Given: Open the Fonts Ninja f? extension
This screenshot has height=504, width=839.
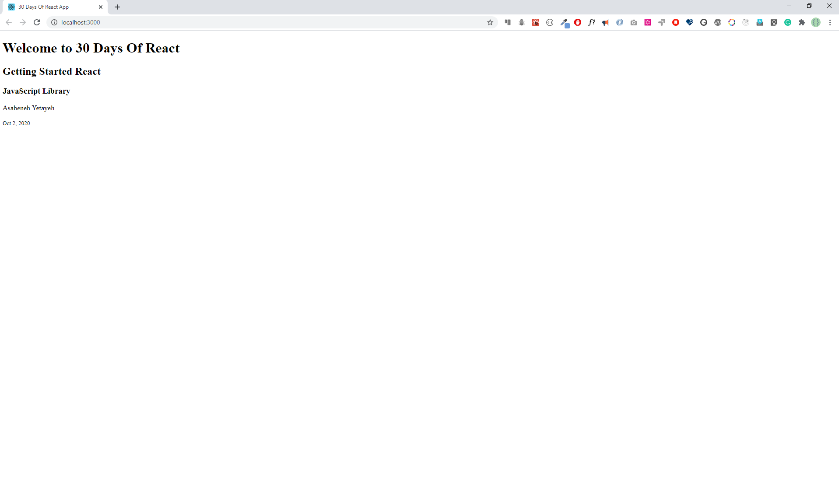Looking at the screenshot, I should 592,22.
